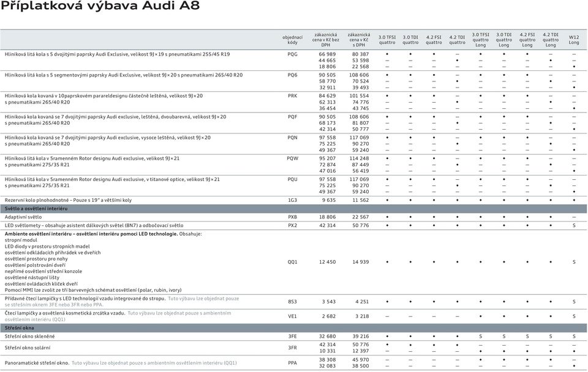The height and width of the screenshot is (372, 588).
Task: Click the '3.0 TDI quattro Long' column header
Action: [x=504, y=40]
